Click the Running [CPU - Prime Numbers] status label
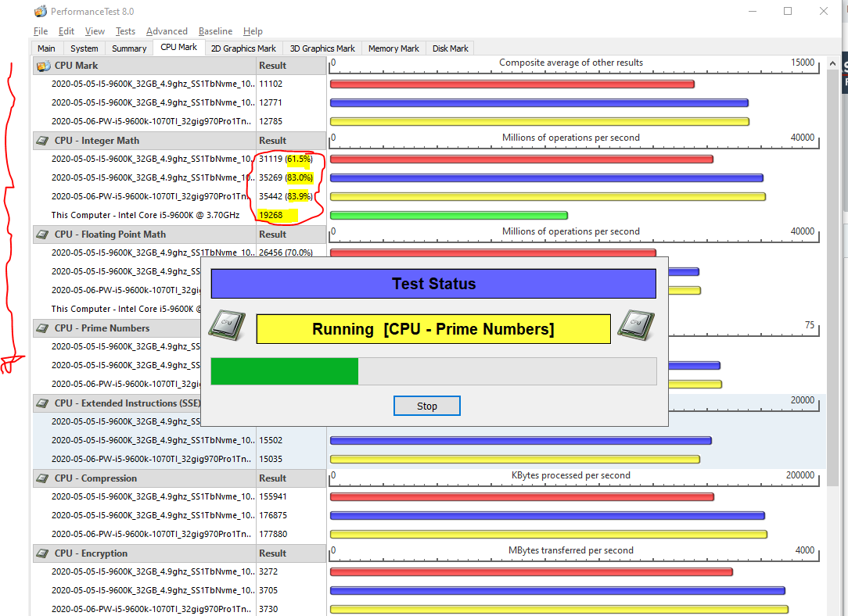 pos(433,329)
